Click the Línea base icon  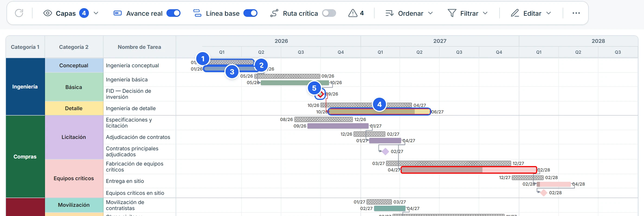[197, 13]
